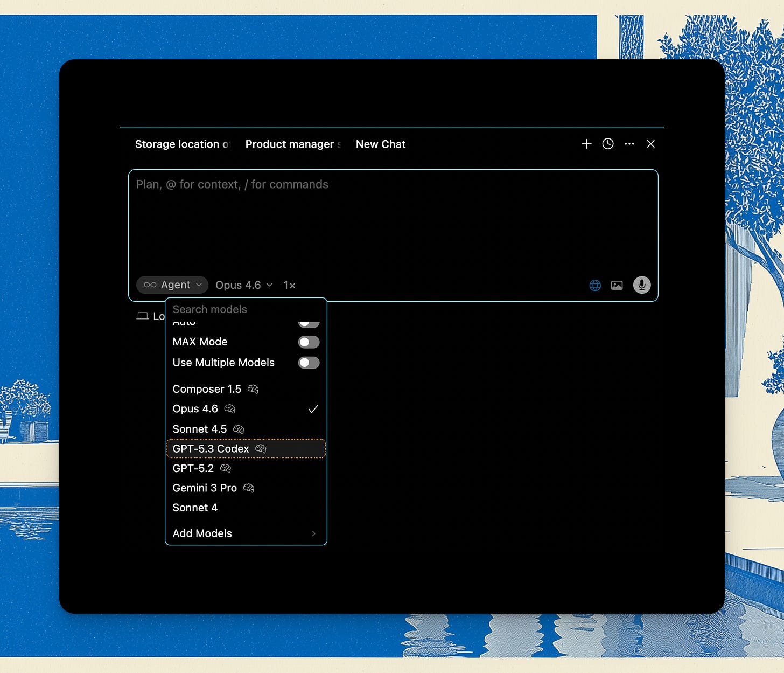
Task: Click brain icon next to GPT-5.3 Codex
Action: pyautogui.click(x=261, y=448)
